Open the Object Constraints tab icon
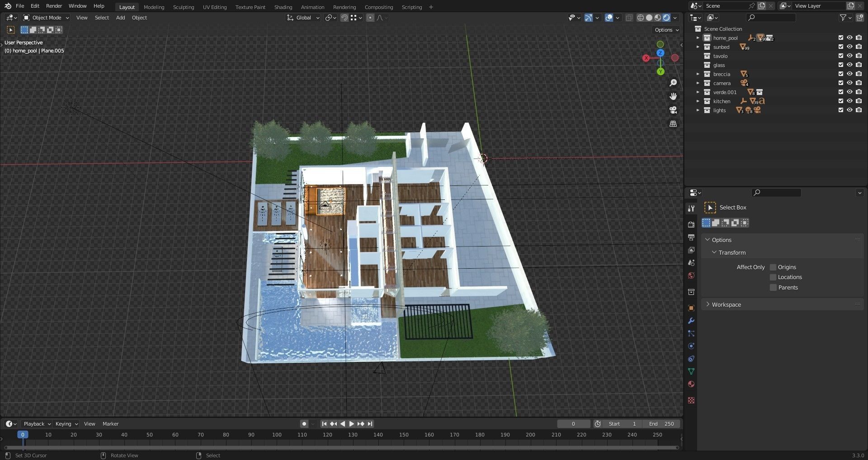 pos(691,359)
